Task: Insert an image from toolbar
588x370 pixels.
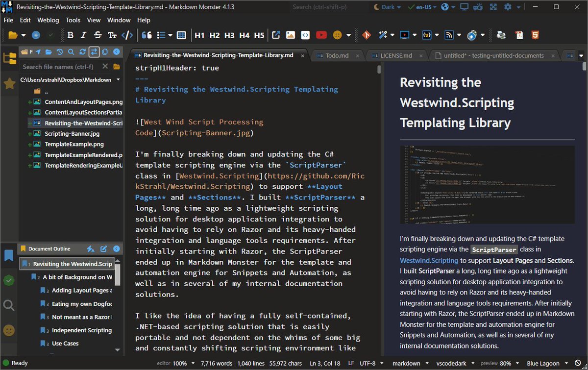Action: click(x=291, y=35)
